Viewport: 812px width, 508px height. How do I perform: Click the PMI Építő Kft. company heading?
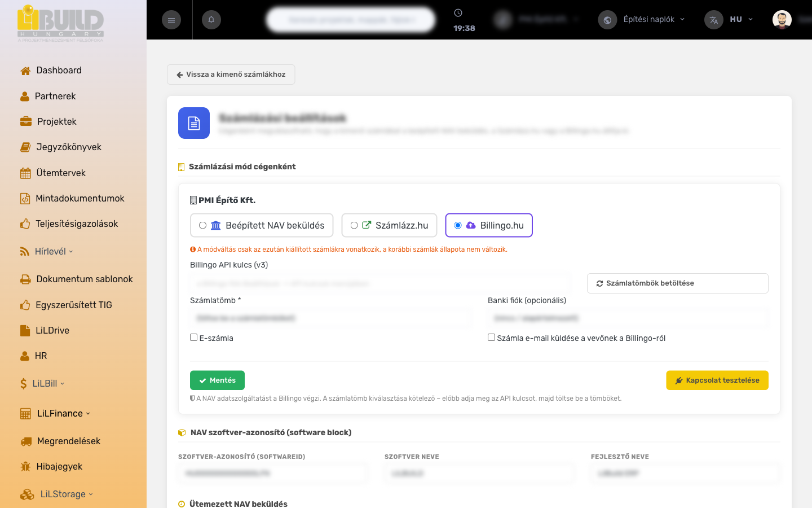point(227,200)
